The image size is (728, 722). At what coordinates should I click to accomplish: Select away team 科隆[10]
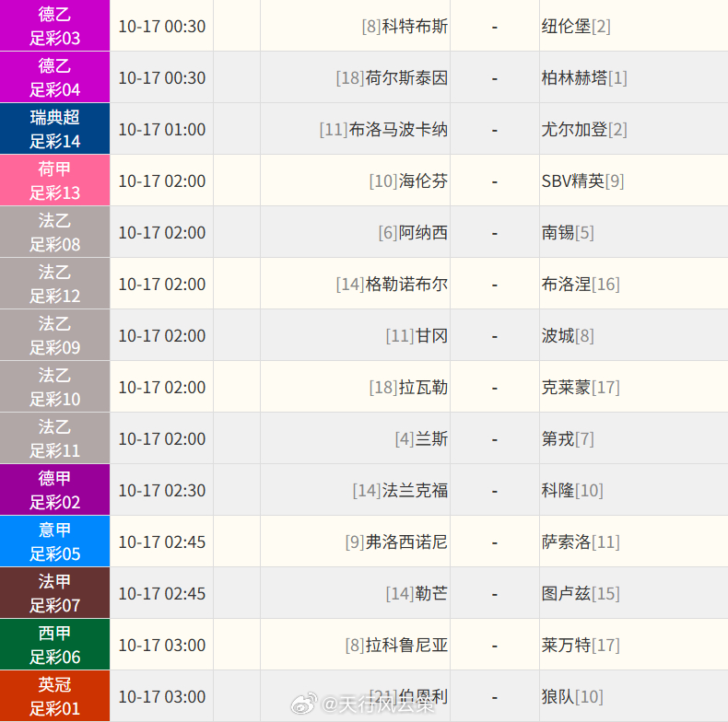coord(572,490)
